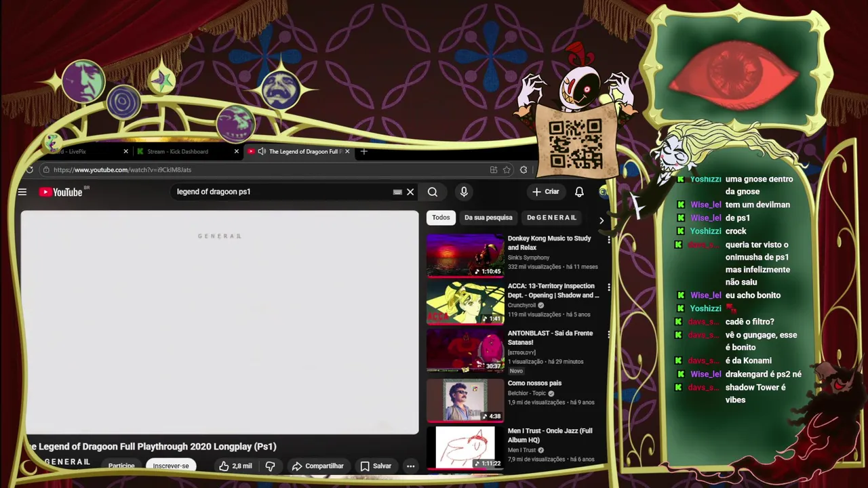Click the Inscrever-se subscribe button

pyautogui.click(x=171, y=466)
